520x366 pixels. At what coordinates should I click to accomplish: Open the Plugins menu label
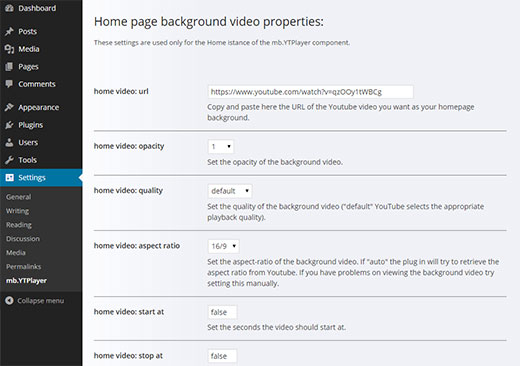[31, 125]
